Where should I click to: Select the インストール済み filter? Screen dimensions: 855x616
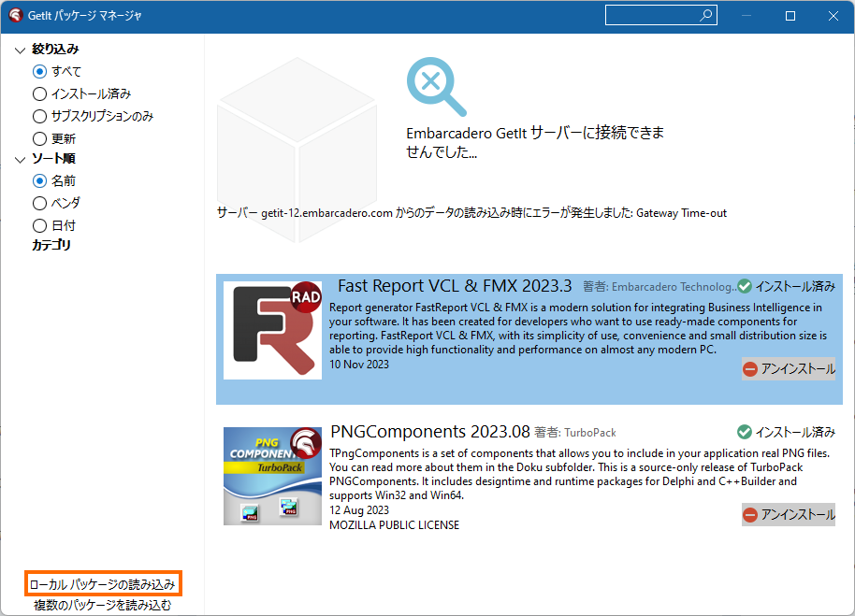pos(38,93)
